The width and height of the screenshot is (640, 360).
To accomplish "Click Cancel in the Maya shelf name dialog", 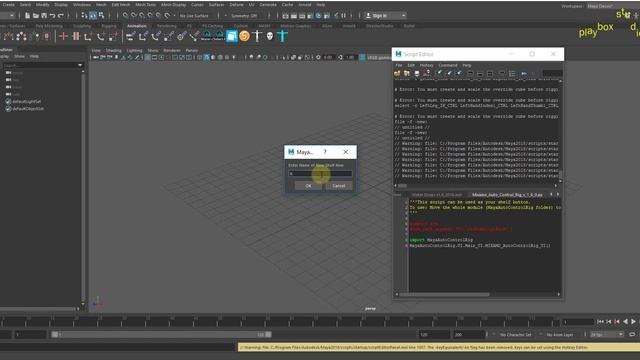I will coord(338,186).
